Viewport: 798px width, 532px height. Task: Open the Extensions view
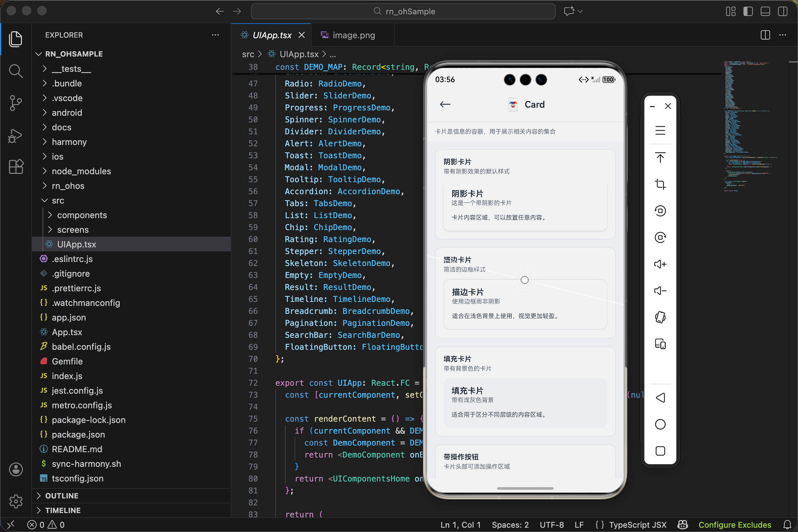(16, 167)
